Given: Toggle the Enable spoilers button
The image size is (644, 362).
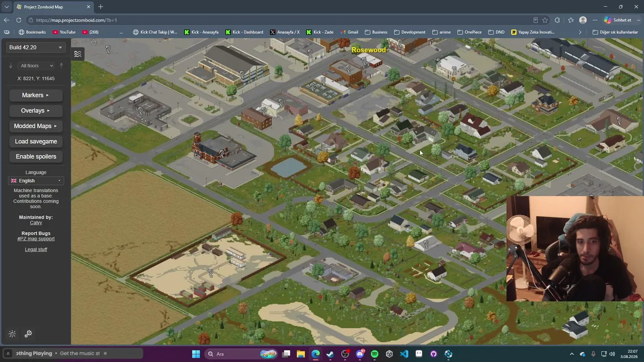Looking at the screenshot, I should point(36,156).
